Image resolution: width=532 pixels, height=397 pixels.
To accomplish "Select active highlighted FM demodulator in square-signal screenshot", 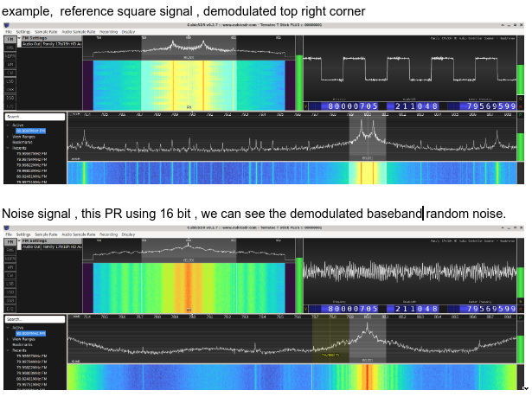I will click(30, 131).
